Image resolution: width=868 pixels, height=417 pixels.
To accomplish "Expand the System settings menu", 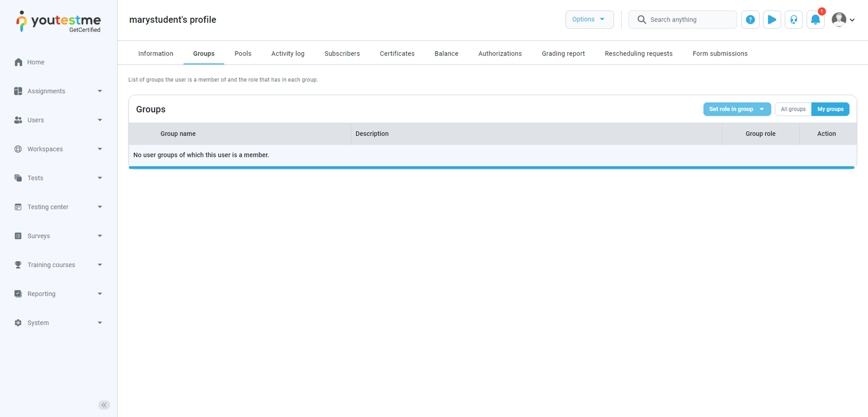I will [58, 323].
